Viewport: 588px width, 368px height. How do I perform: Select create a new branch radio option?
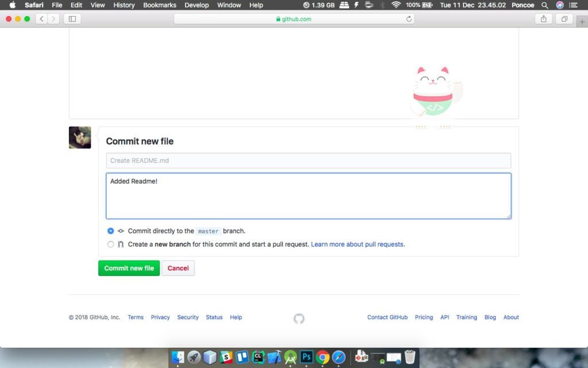[111, 244]
